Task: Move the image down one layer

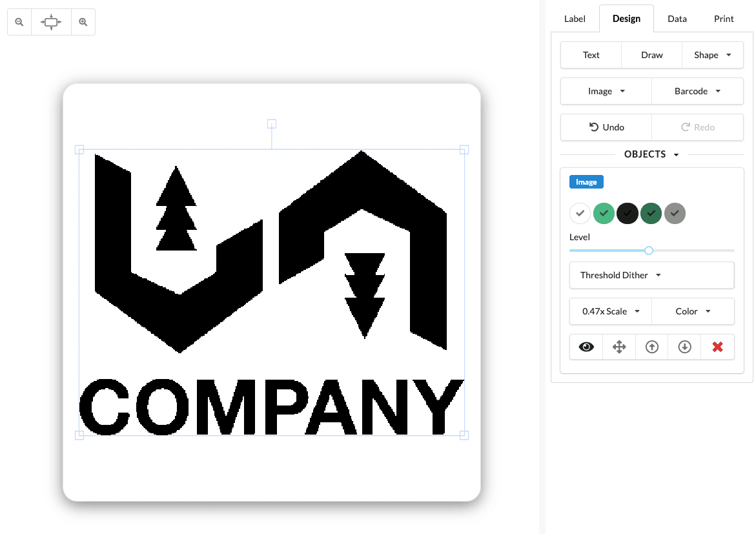Action: (684, 347)
